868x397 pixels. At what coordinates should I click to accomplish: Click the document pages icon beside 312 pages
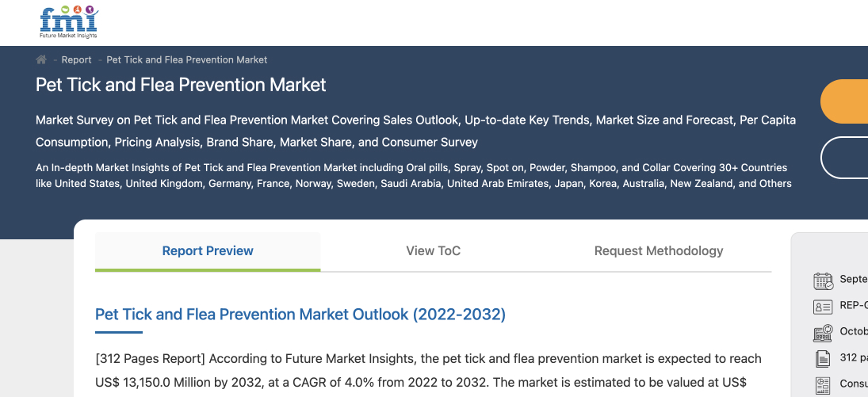coord(823,359)
